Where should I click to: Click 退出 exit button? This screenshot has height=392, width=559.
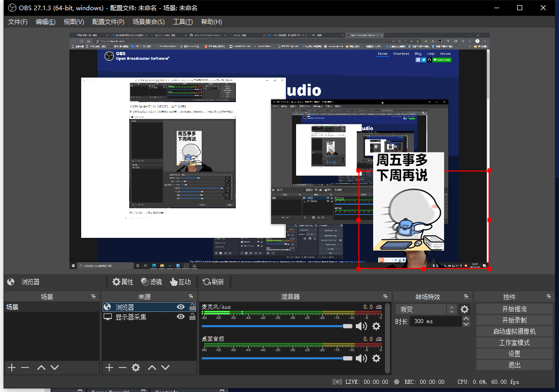coord(515,365)
